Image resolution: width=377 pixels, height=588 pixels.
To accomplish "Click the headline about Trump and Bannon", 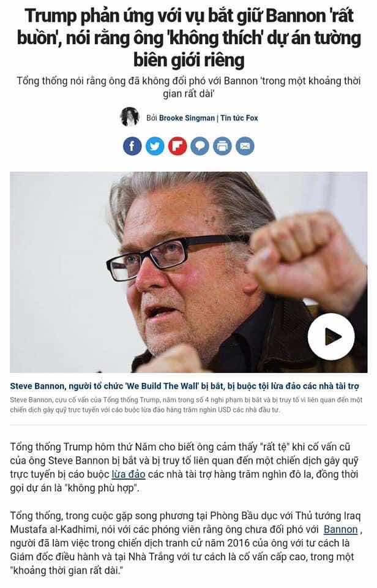I will 189,38.
